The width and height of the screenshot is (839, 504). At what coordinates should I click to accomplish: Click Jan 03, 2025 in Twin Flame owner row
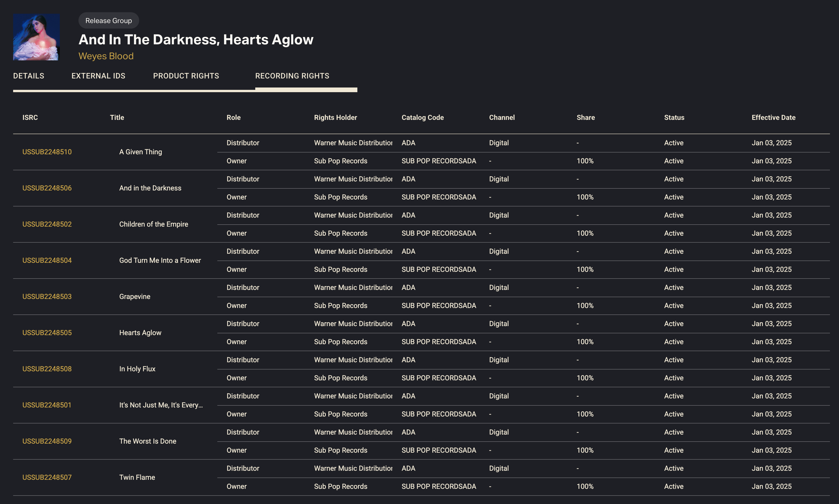pos(771,486)
